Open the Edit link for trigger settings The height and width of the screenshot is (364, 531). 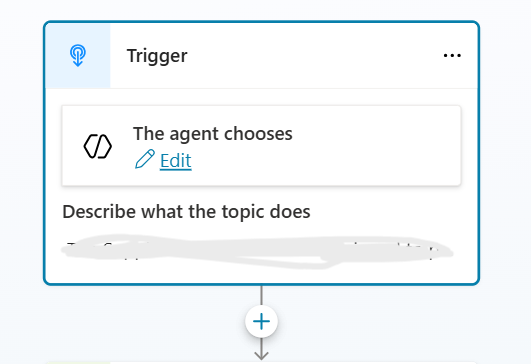coord(175,160)
